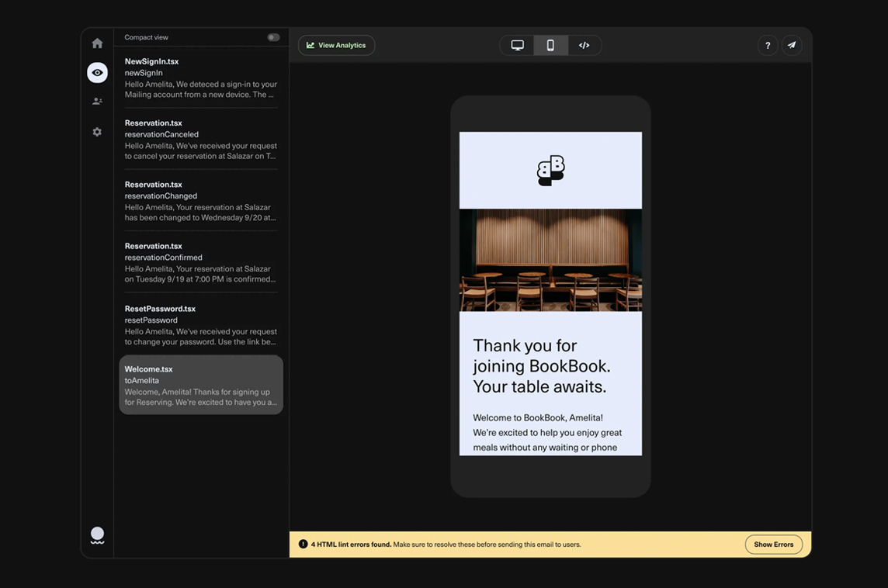Click the chart icon in View Analytics

[x=310, y=45]
